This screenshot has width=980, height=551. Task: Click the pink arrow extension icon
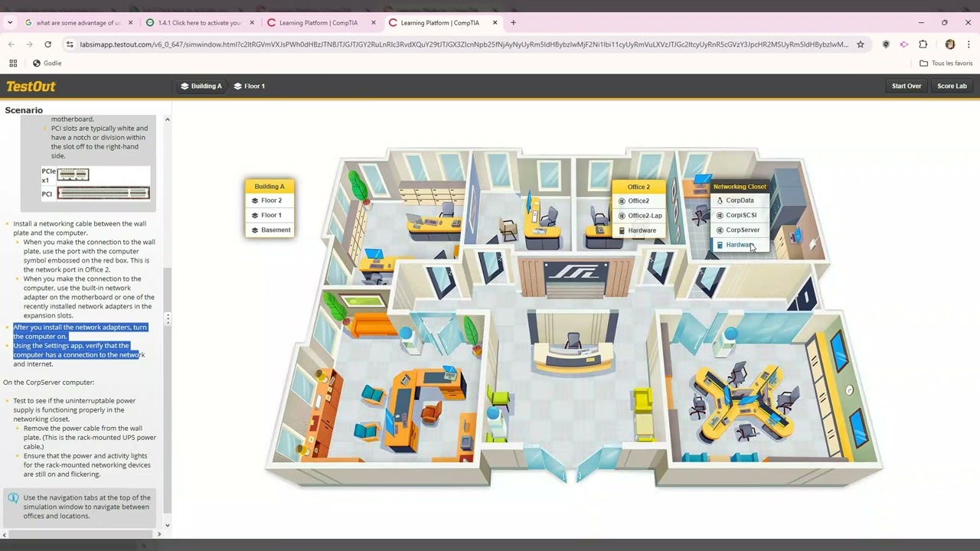(904, 44)
